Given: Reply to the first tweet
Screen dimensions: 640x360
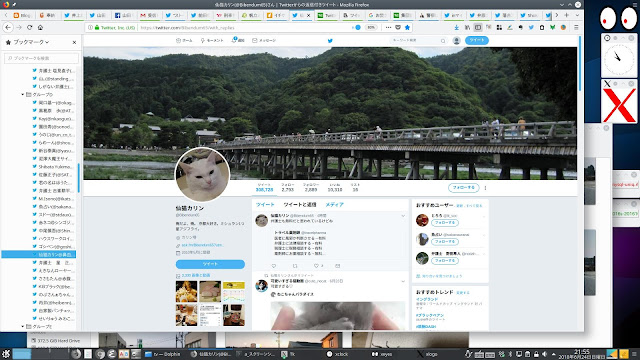Looking at the screenshot, I should [274, 266].
